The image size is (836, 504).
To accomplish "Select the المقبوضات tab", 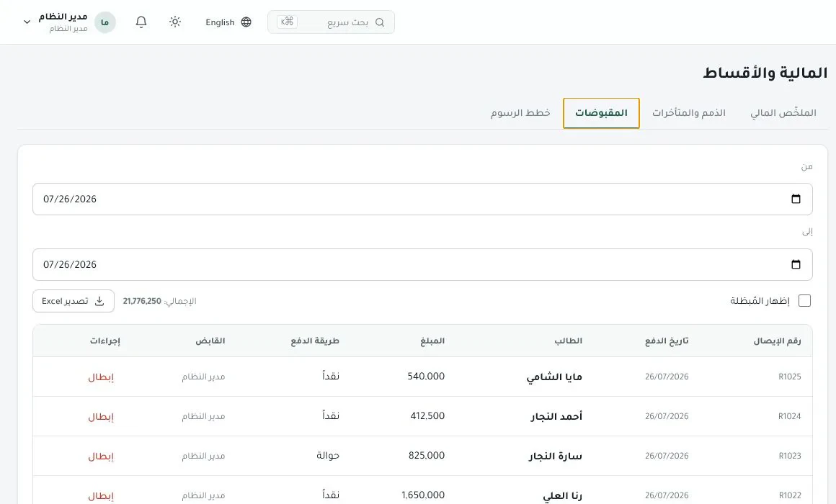I will 601,113.
